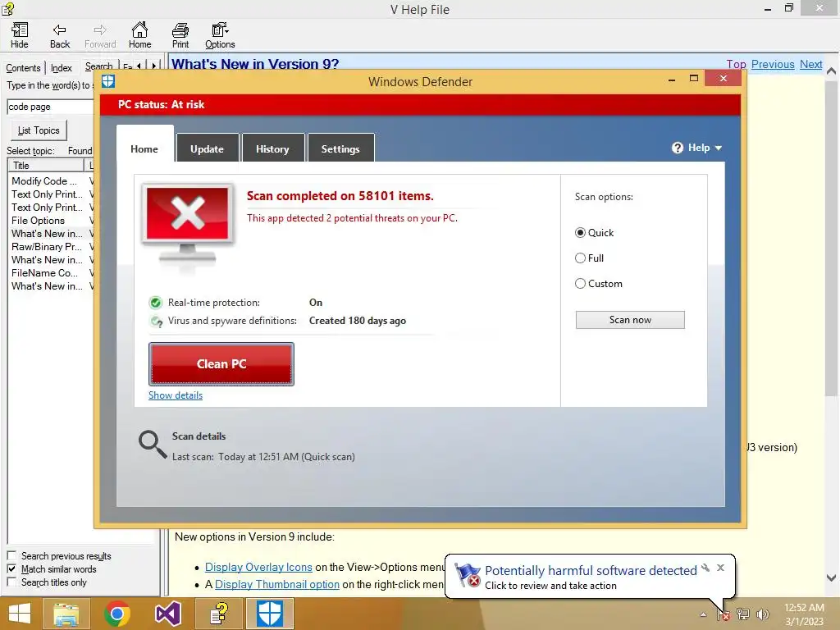This screenshot has height=630, width=840.
Task: Switch to the Home tab in Defender
Action: (x=144, y=149)
